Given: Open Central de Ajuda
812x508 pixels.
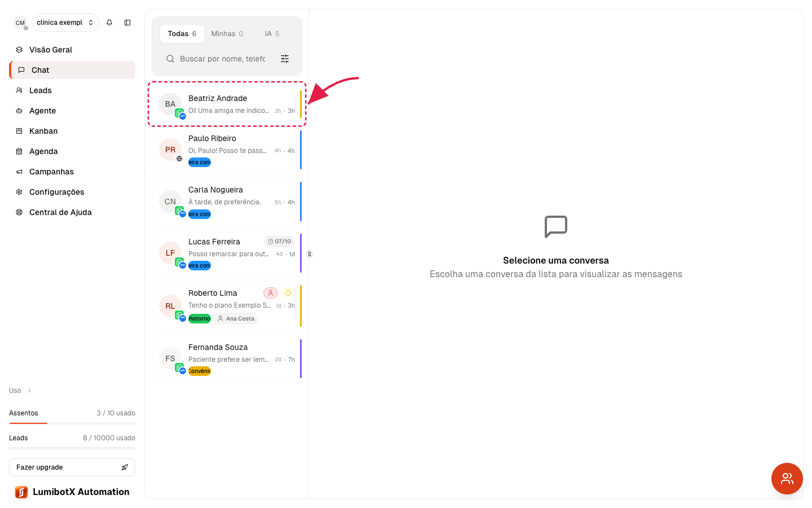Looking at the screenshot, I should (x=72, y=212).
